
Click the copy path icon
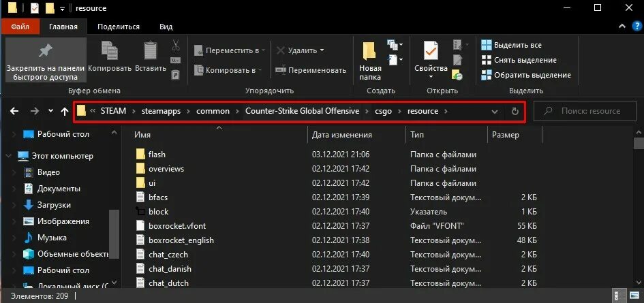coord(176,61)
